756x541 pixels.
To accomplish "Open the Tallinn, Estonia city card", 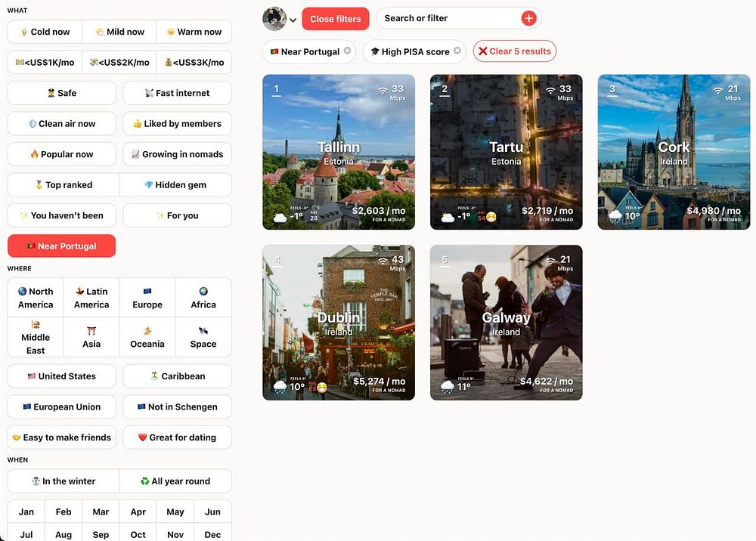I will [x=339, y=152].
